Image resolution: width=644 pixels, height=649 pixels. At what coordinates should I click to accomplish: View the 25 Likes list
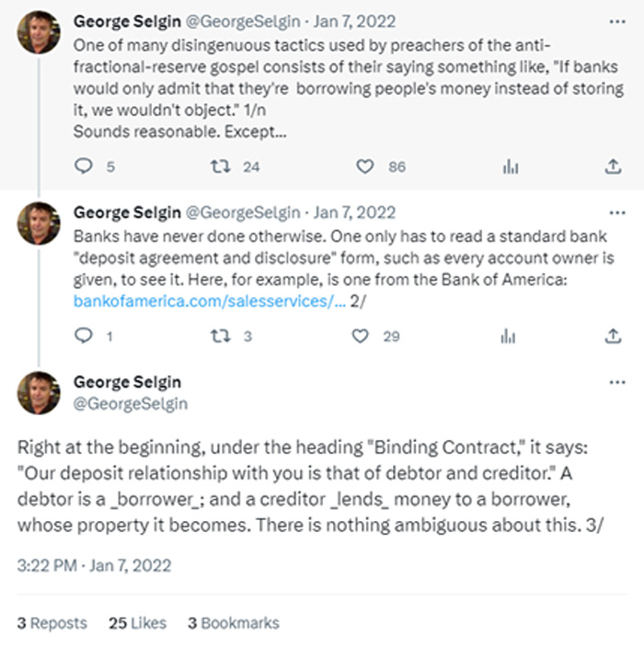(x=137, y=623)
